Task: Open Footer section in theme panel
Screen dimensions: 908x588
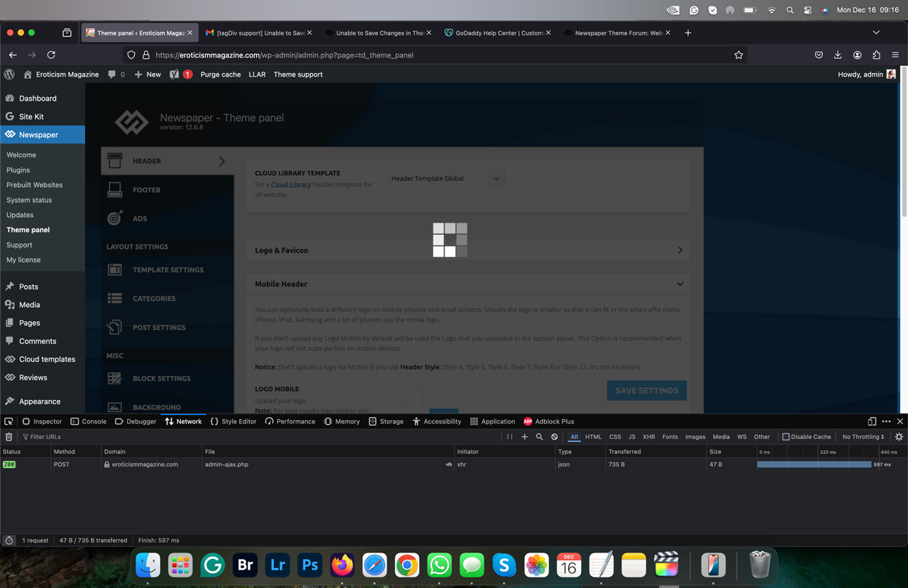Action: point(167,190)
